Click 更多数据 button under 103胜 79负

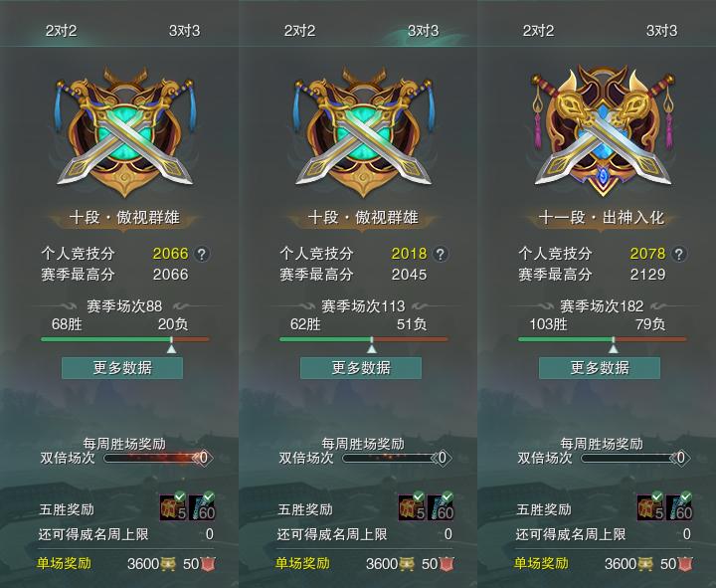click(x=600, y=368)
